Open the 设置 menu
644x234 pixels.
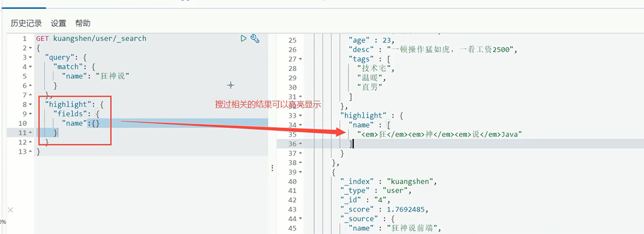coord(59,23)
